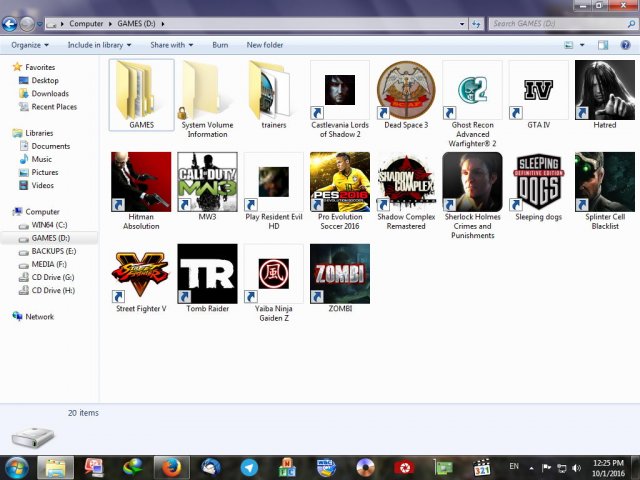The image size is (640, 480).
Task: Open the Dead Space 3 shortcut
Action: pos(405,90)
